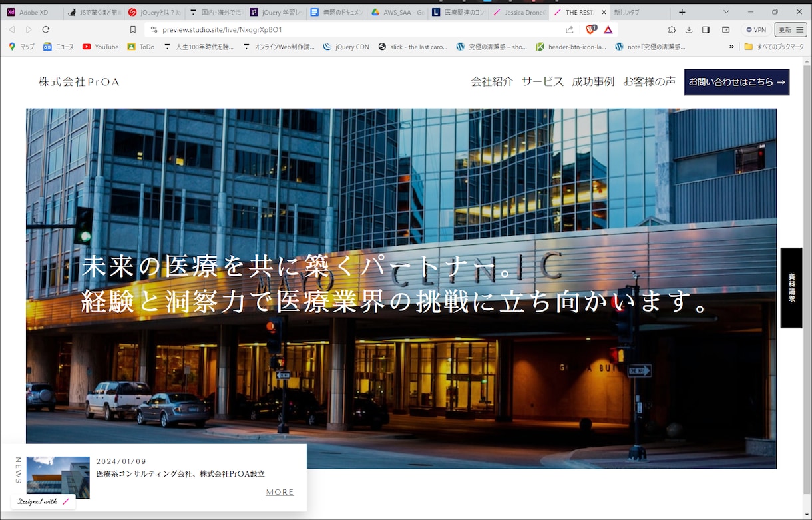
Task: Click the news thumbnail image
Action: click(58, 477)
